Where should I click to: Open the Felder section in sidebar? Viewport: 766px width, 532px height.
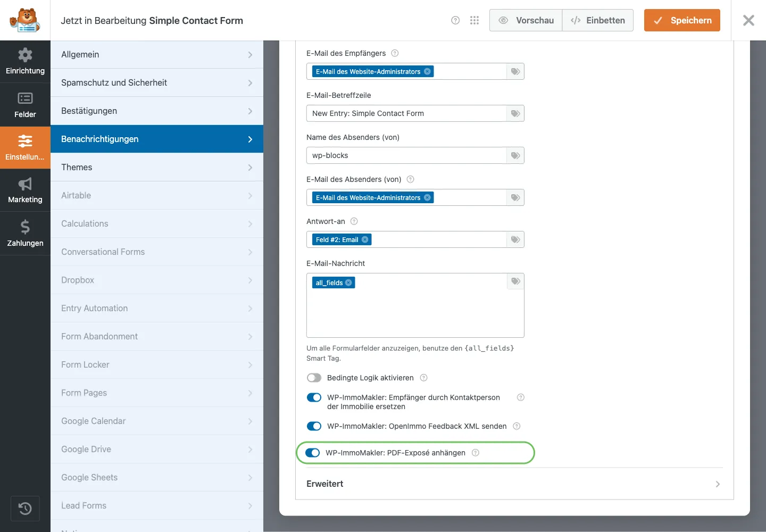[25, 105]
